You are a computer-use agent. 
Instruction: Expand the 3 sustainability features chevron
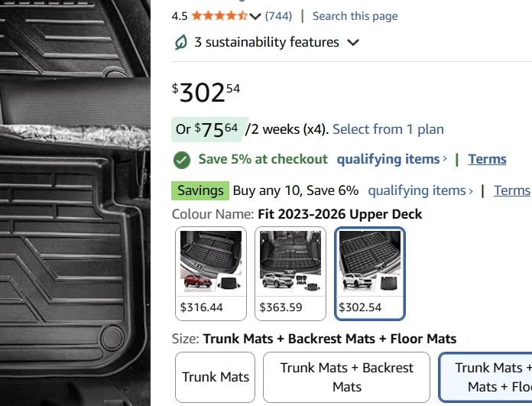(353, 43)
